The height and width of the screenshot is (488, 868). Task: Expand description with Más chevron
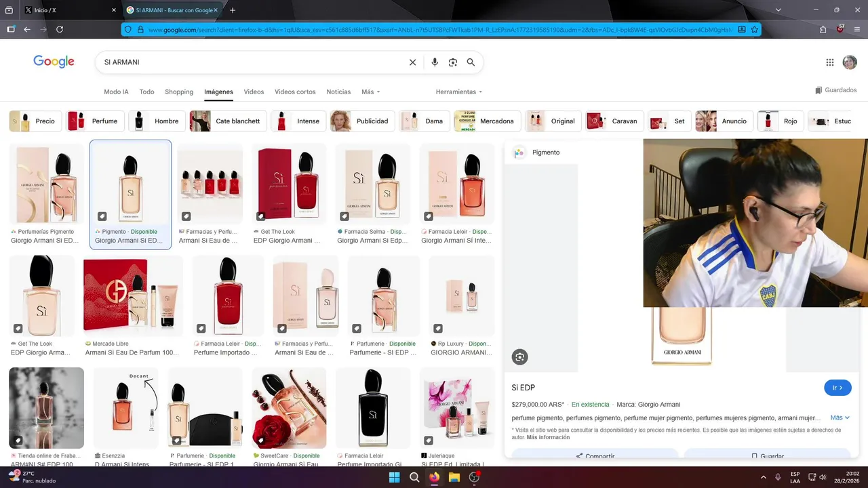[x=840, y=418]
